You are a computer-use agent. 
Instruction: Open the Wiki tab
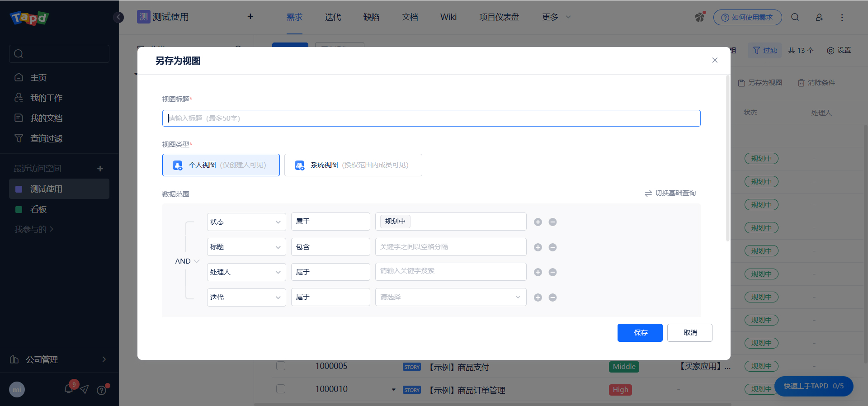pos(448,17)
